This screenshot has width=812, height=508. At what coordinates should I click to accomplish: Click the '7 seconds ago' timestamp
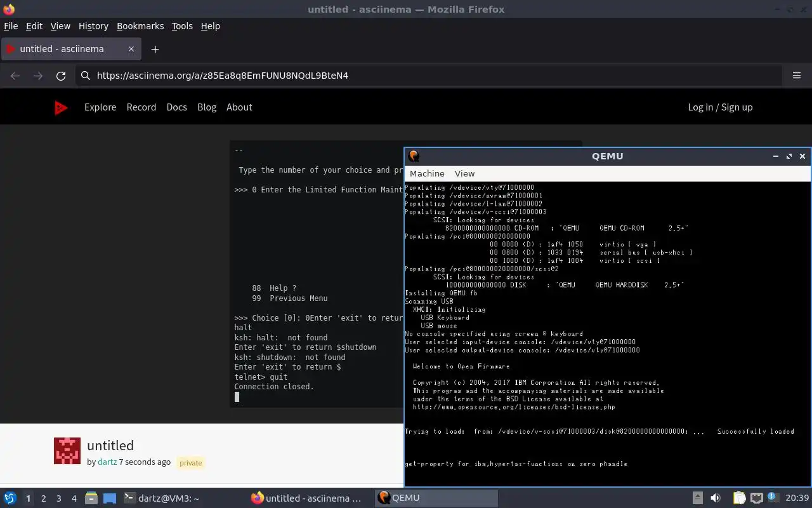[x=145, y=462]
